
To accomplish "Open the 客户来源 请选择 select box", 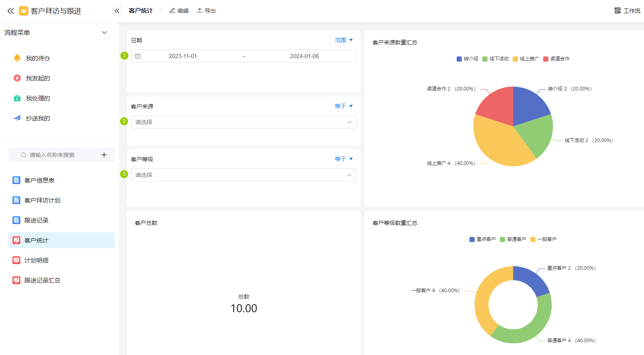I will coord(243,122).
